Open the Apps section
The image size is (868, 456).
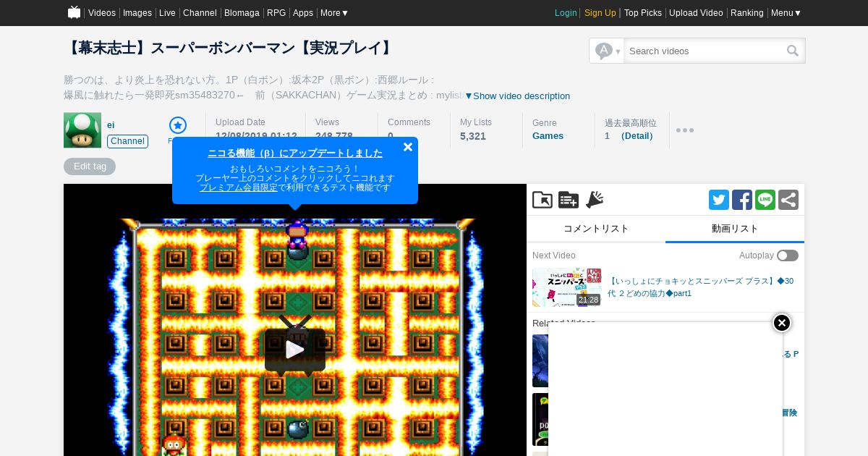coord(303,13)
